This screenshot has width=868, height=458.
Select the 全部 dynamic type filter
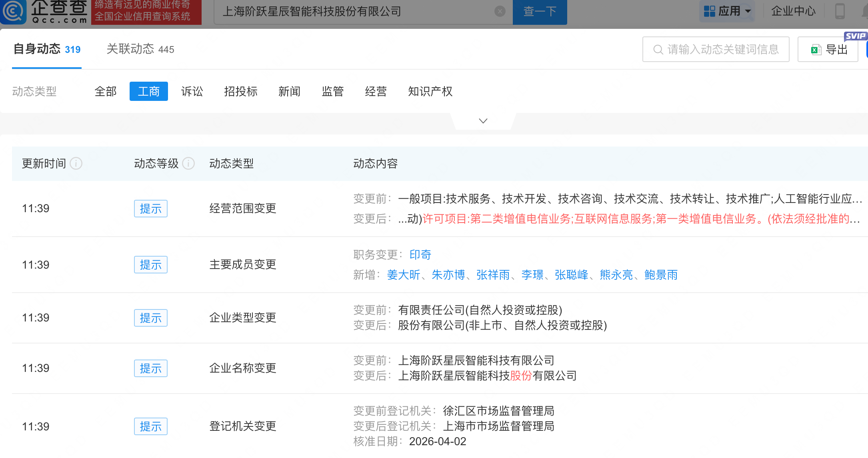tap(106, 91)
